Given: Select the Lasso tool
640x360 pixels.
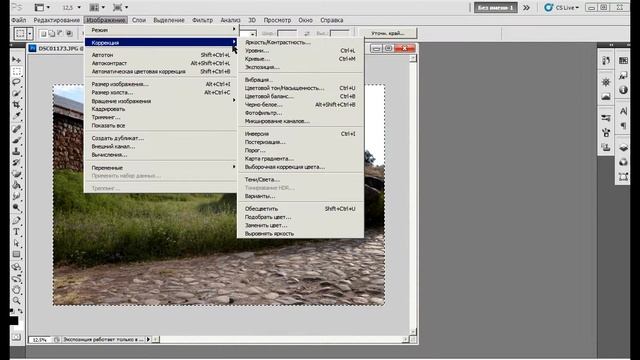Looking at the screenshot, I should point(16,82).
